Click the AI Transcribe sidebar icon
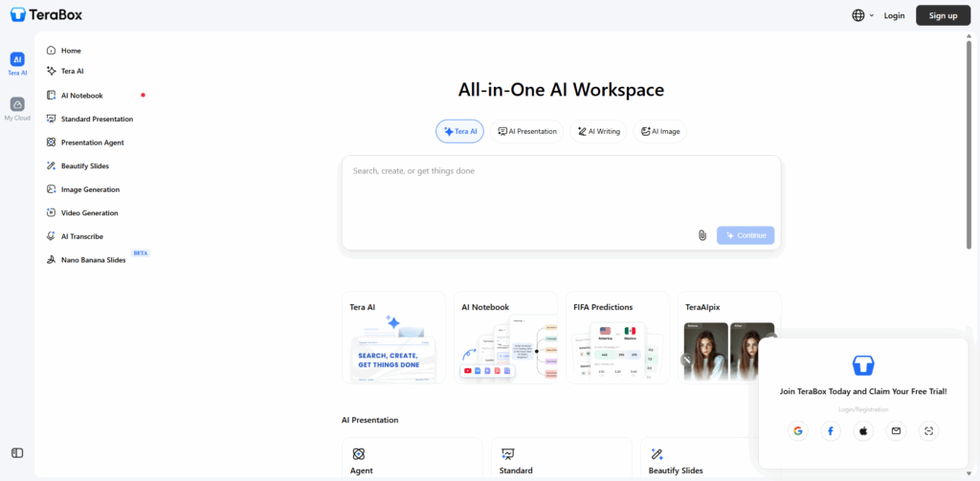The width and height of the screenshot is (980, 481). [x=52, y=236]
